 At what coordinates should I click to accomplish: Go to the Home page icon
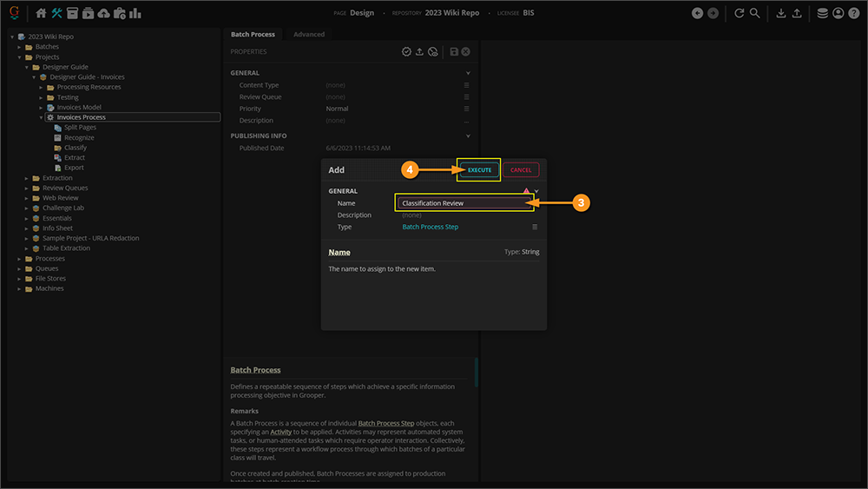[41, 13]
